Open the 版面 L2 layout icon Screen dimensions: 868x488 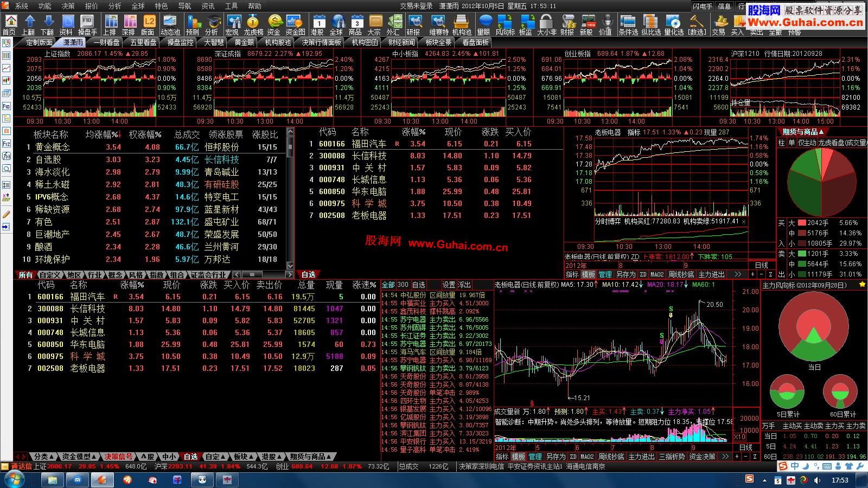(148, 25)
